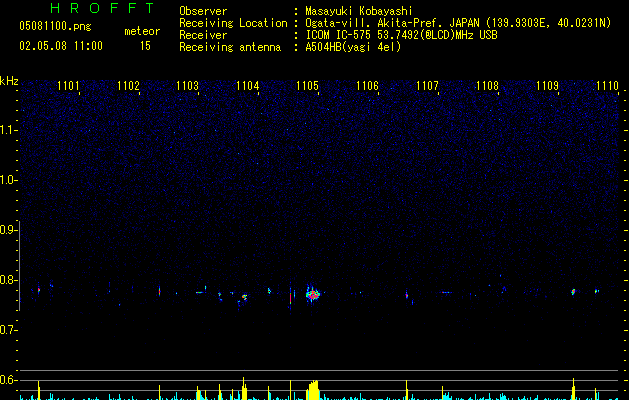The height and width of the screenshot is (400, 629).
Task: Click the large meteor echo near 1105
Action: 313,294
